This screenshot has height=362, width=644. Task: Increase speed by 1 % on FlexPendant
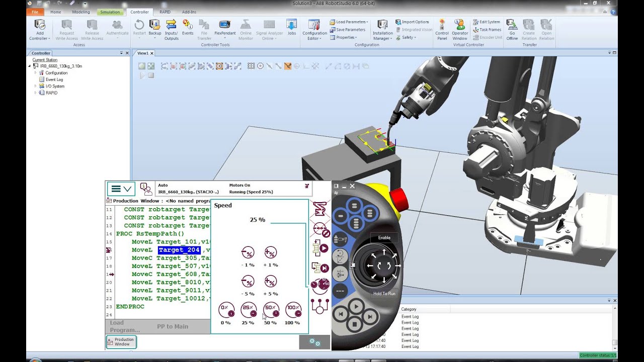[x=271, y=253]
